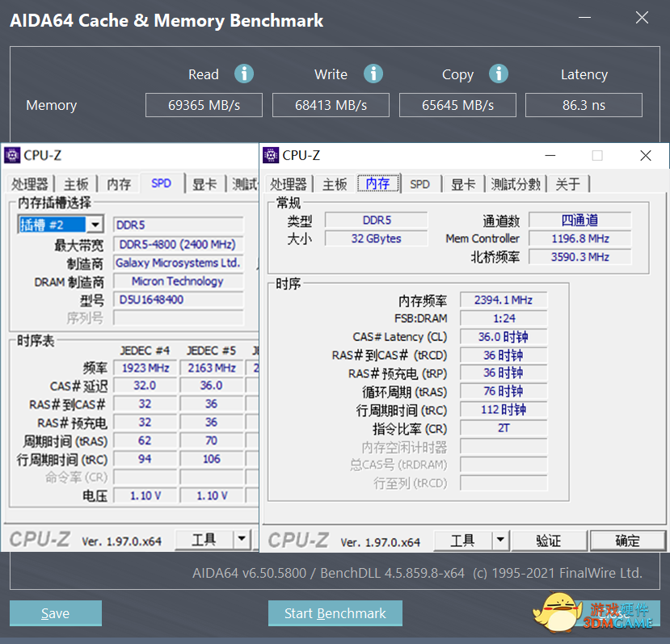Minimize the AIDA64 benchmark window

pyautogui.click(x=584, y=18)
